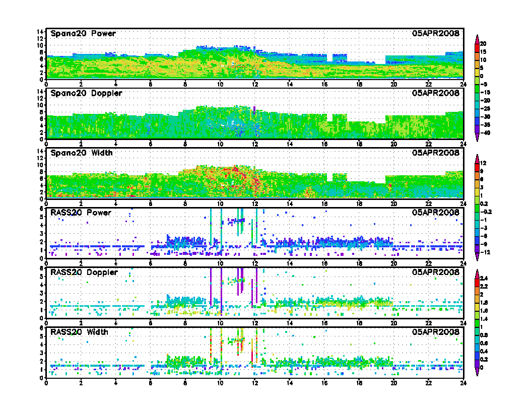Click the colorbar label "-30"
Viewport: 532px width, 411px height.
tap(485, 117)
